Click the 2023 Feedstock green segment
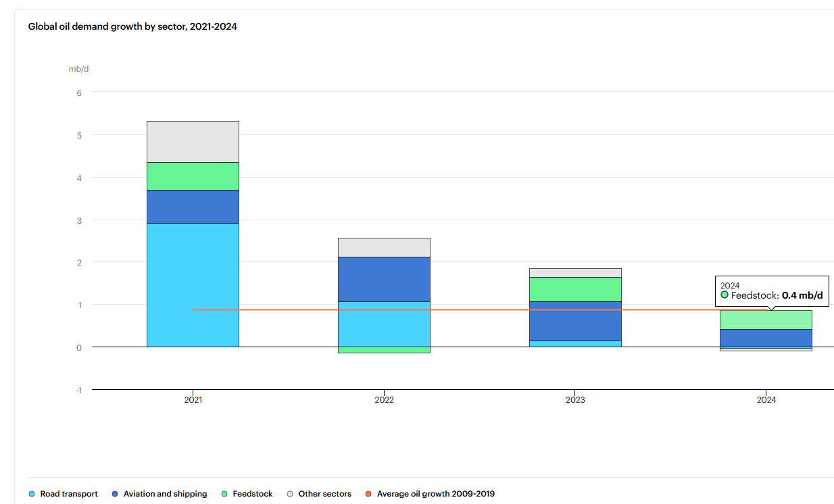Viewport: 834px width, 504px height. tap(575, 289)
